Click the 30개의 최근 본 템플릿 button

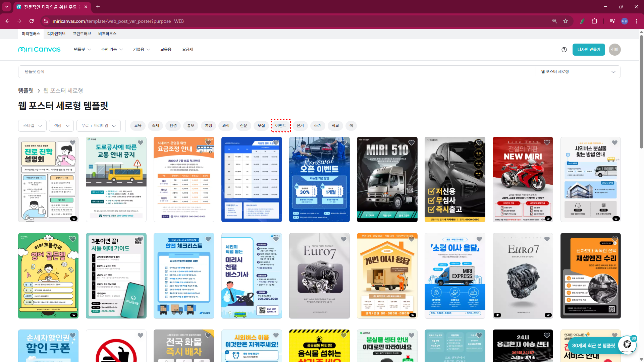tap(593, 346)
